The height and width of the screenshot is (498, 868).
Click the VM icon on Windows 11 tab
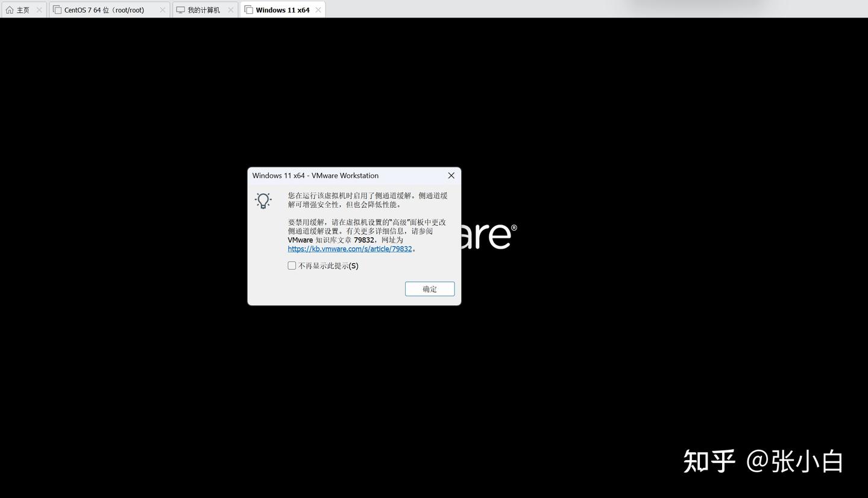tap(248, 10)
